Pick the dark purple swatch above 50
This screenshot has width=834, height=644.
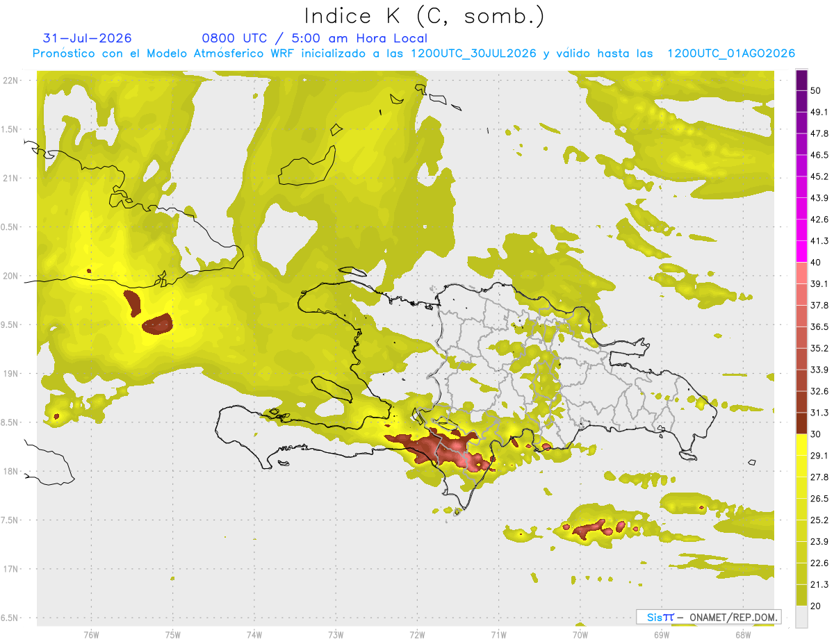point(801,81)
